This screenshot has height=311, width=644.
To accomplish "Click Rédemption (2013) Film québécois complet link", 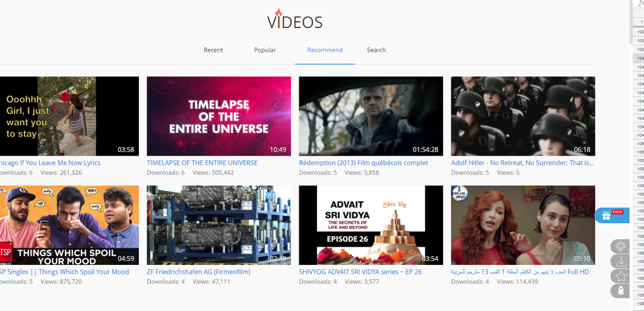I will tap(364, 162).
